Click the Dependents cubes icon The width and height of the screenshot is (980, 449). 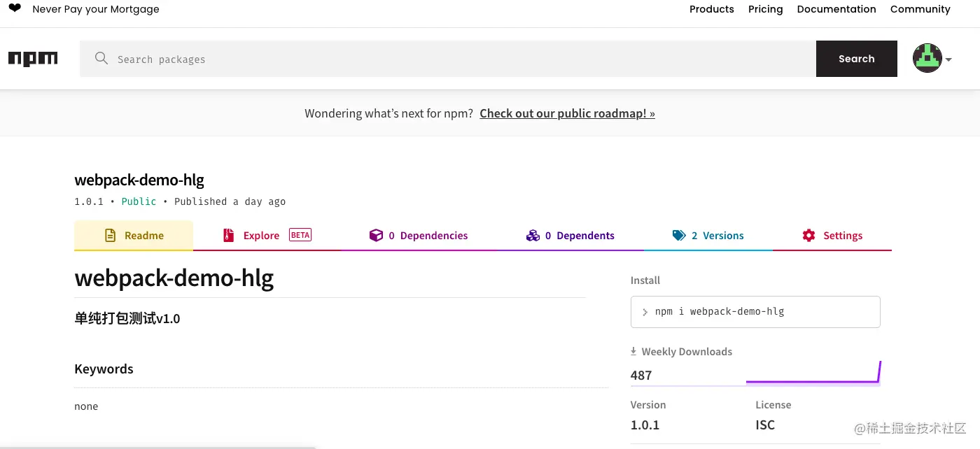[533, 236]
